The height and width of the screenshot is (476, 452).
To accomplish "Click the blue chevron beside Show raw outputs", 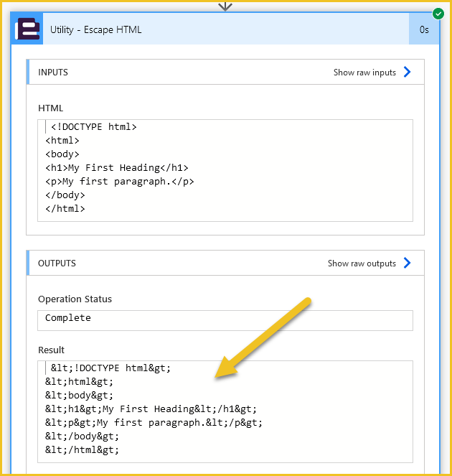I will click(407, 263).
